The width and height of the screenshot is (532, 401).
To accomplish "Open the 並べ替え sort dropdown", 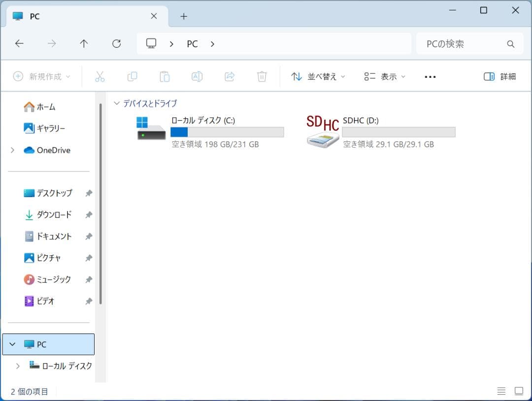I will pyautogui.click(x=318, y=76).
